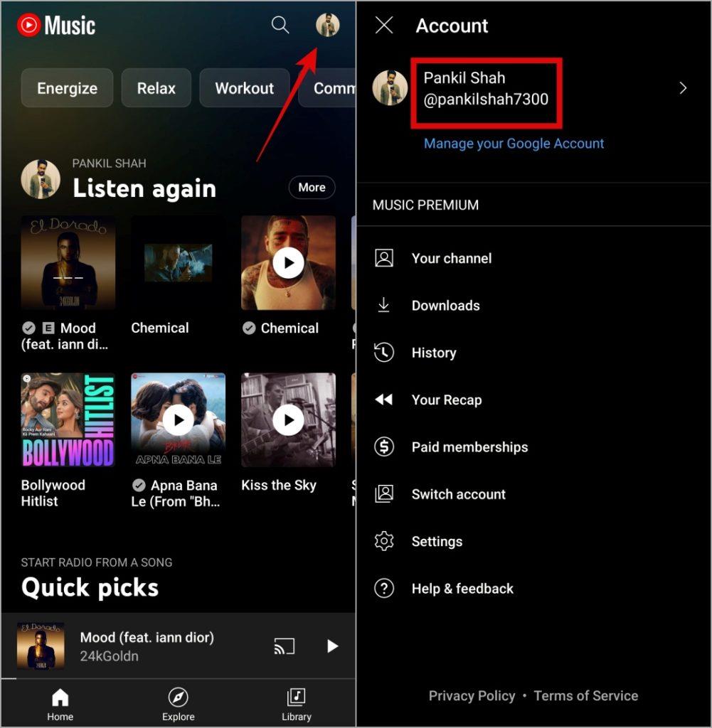Select the Energize mood chip
The image size is (712, 728).
(68, 88)
